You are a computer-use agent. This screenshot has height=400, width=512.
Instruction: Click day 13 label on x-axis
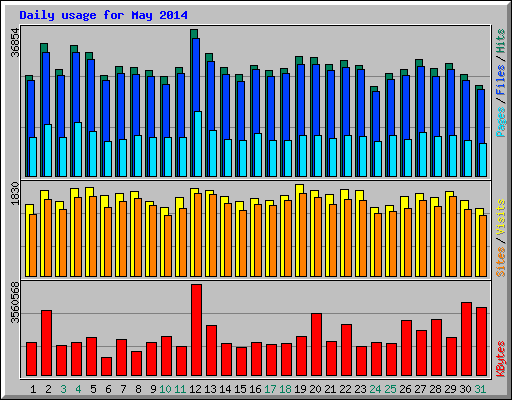[x=210, y=389]
